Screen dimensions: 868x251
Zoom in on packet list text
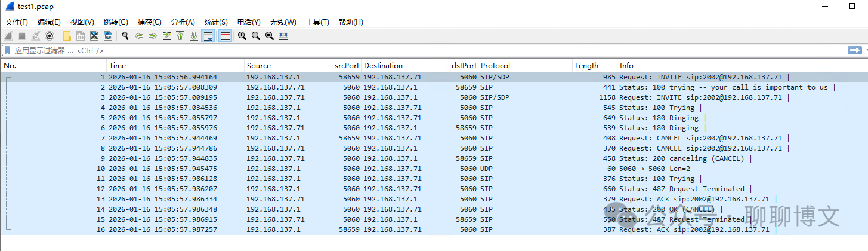[x=242, y=36]
